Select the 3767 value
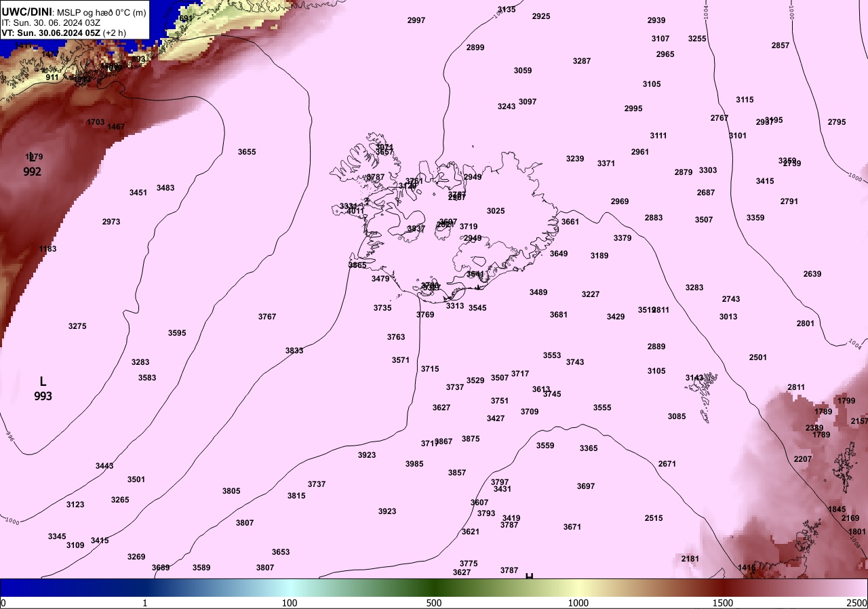Screen dimensions: 868x609 (267, 317)
